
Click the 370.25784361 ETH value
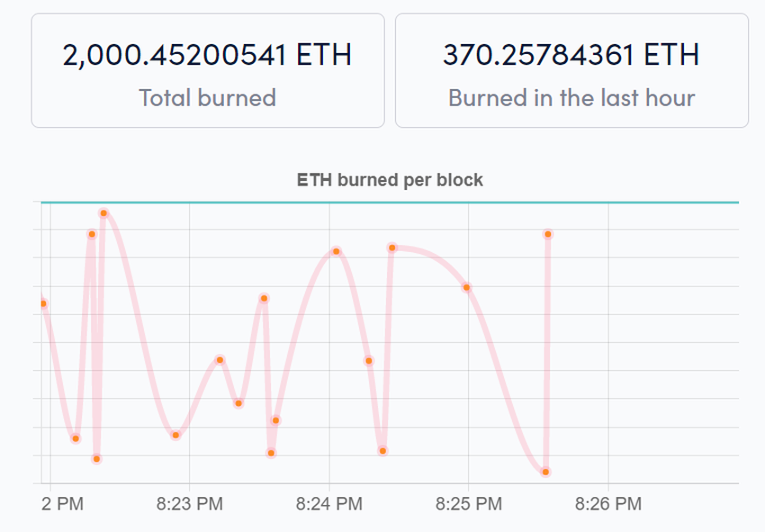[571, 55]
